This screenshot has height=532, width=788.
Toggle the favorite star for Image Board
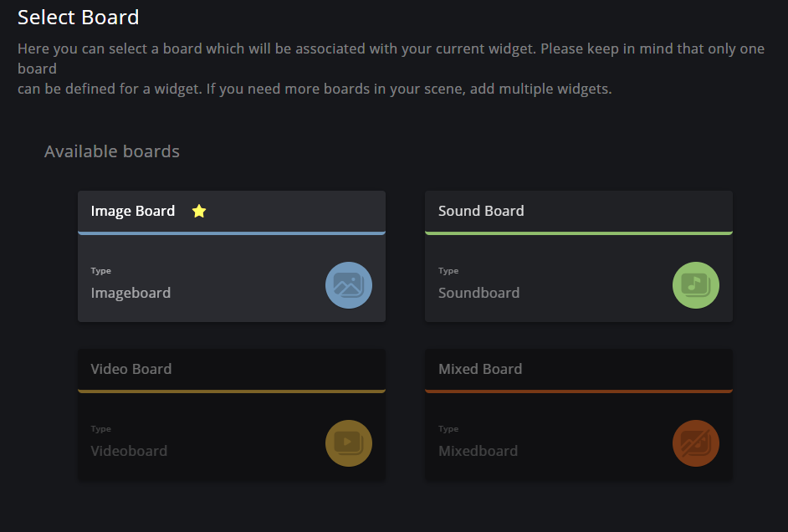tap(198, 211)
